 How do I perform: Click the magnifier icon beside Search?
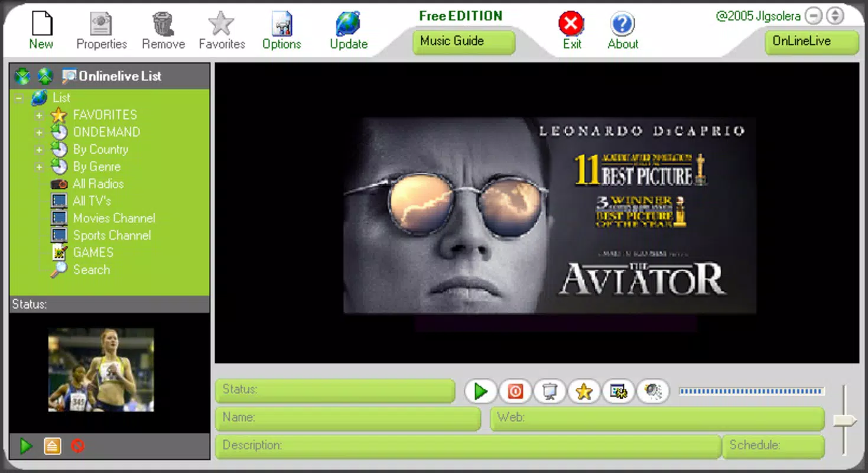point(59,270)
